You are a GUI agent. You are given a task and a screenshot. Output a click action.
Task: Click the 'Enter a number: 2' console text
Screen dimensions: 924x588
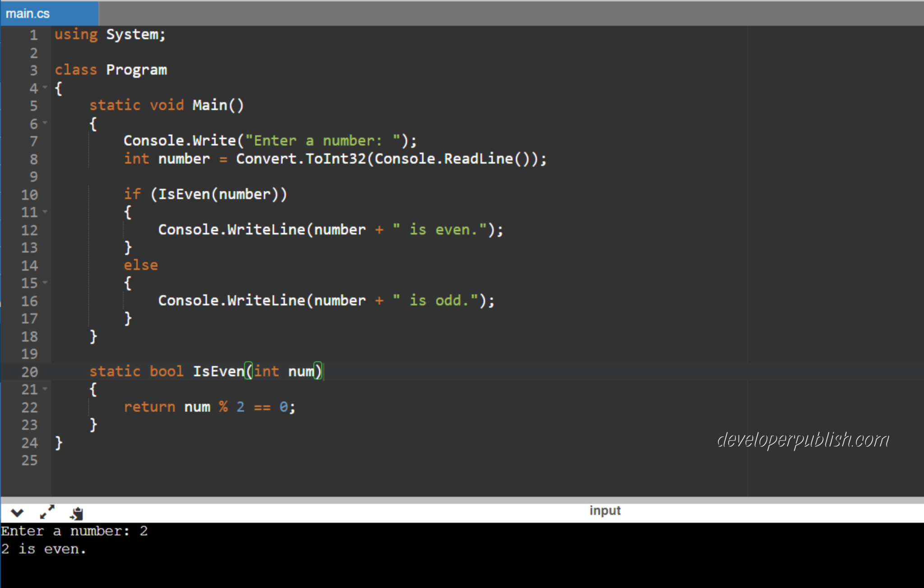74,531
